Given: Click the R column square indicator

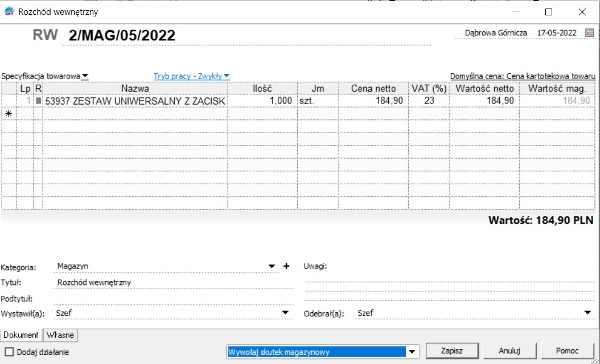Looking at the screenshot, I should pos(38,101).
